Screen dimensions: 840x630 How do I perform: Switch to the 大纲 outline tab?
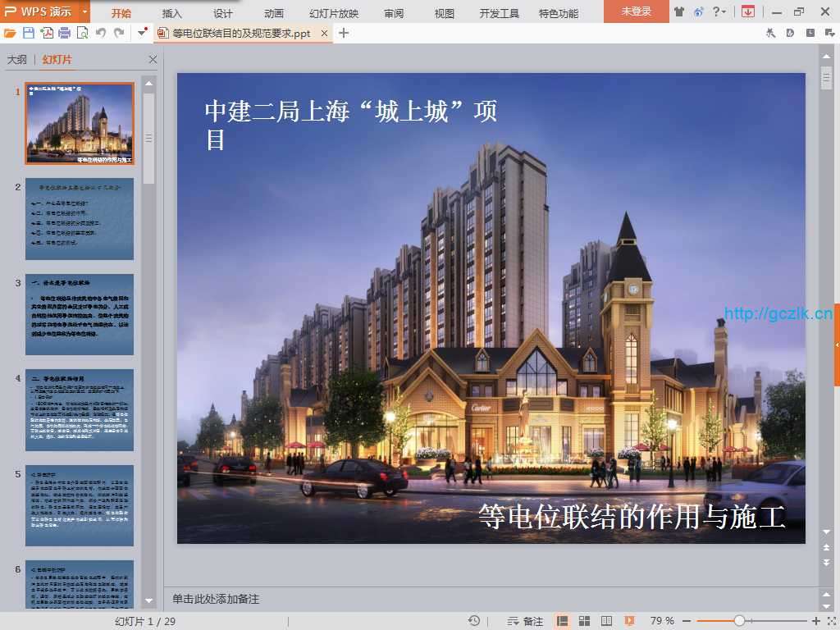point(16,60)
